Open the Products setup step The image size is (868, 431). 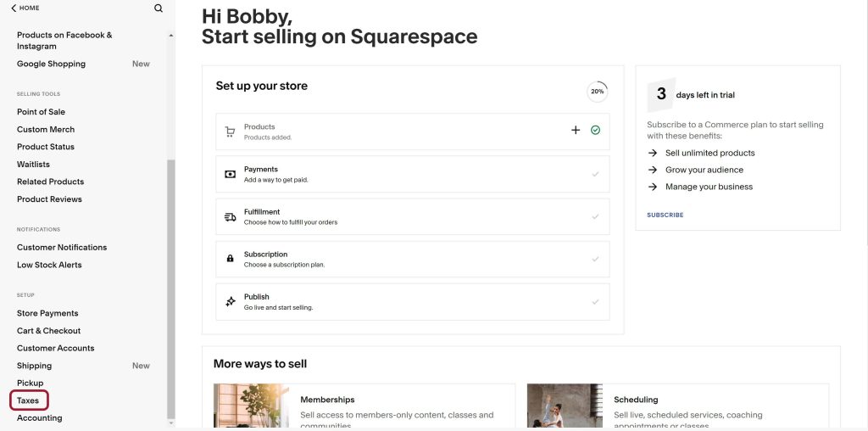pos(413,132)
